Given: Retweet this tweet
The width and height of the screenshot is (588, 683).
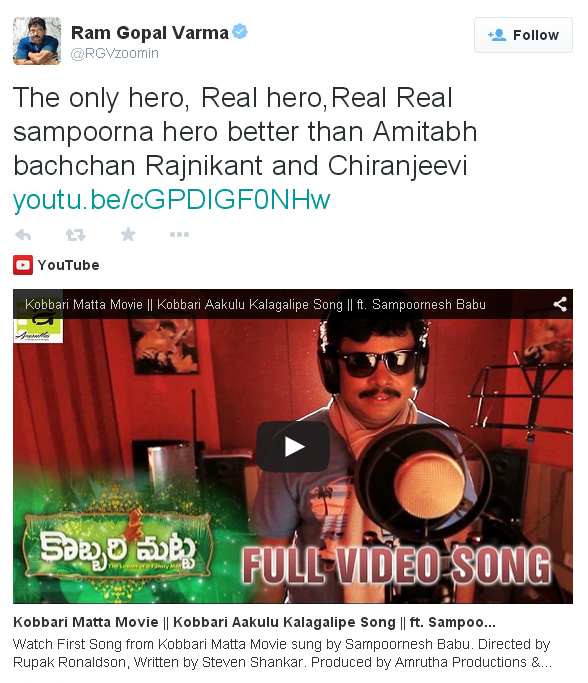Looking at the screenshot, I should pos(75,235).
